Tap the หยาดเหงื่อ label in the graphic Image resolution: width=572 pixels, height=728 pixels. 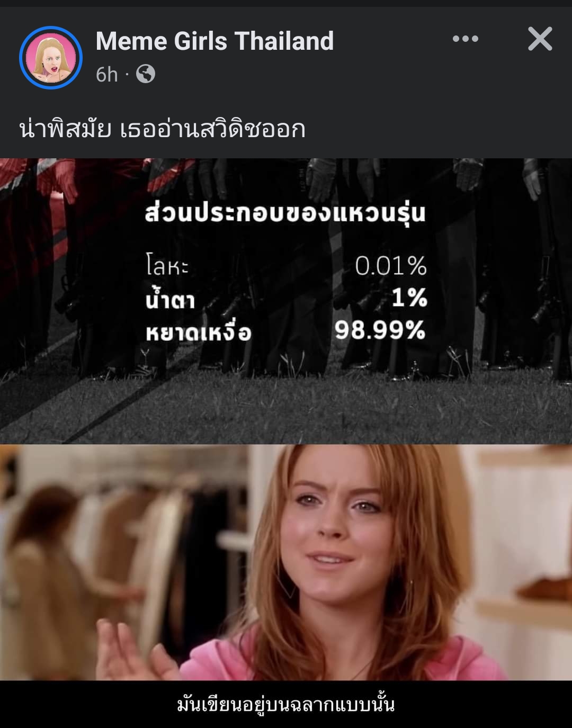tap(199, 331)
